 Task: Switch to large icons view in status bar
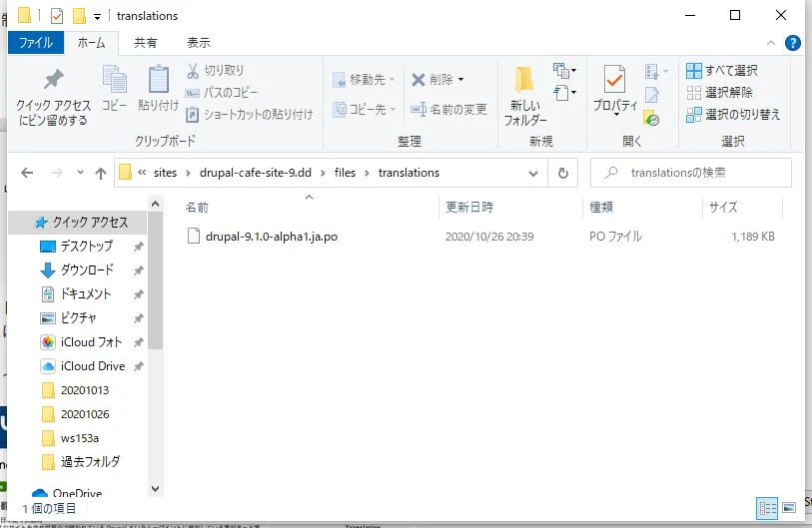pyautogui.click(x=789, y=508)
